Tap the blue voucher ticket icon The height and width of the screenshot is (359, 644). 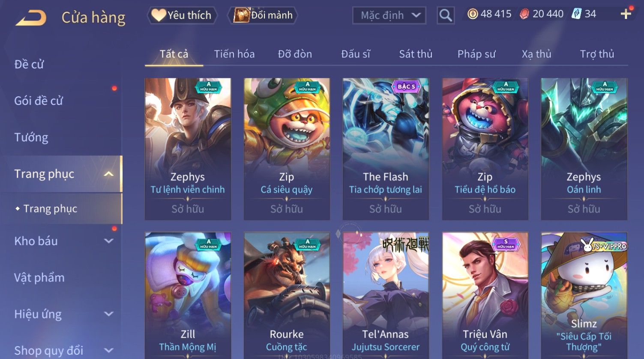pos(576,14)
